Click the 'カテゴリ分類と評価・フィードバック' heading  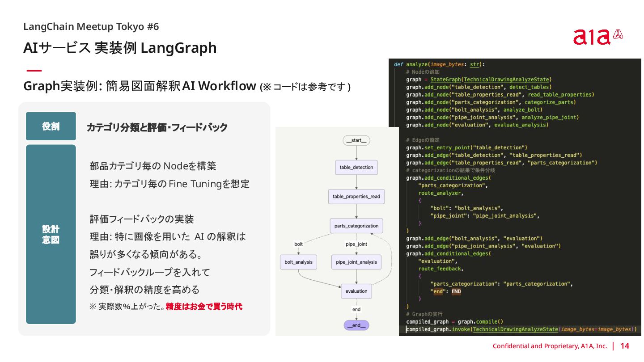[x=157, y=127]
